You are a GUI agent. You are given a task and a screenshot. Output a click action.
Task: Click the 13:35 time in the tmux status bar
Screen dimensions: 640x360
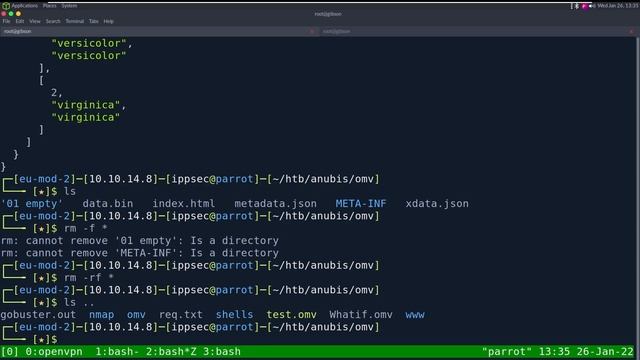[x=554, y=351]
